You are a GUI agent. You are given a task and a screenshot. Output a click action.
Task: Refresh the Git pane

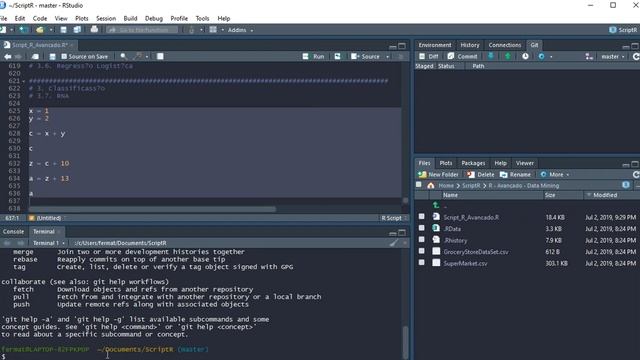(636, 56)
